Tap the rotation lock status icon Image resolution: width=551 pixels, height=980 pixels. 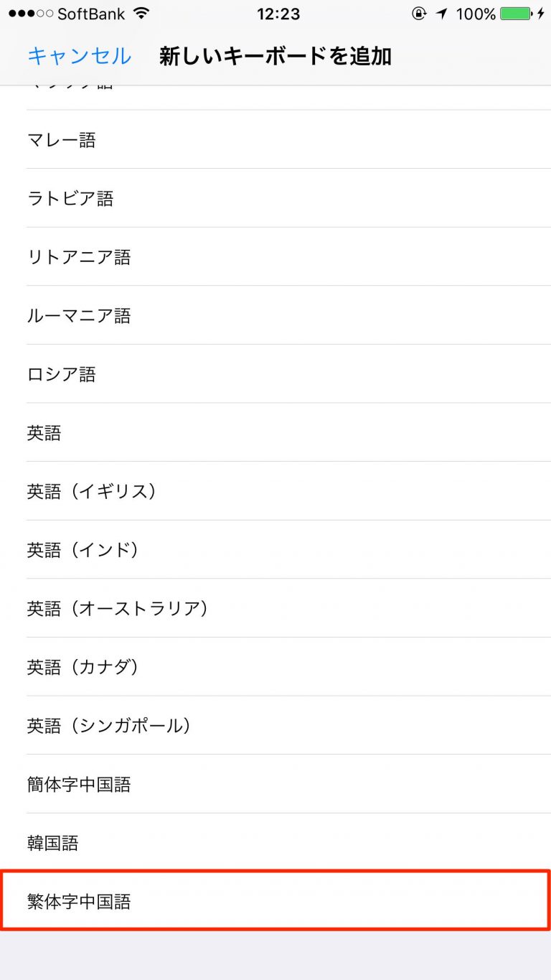click(419, 14)
